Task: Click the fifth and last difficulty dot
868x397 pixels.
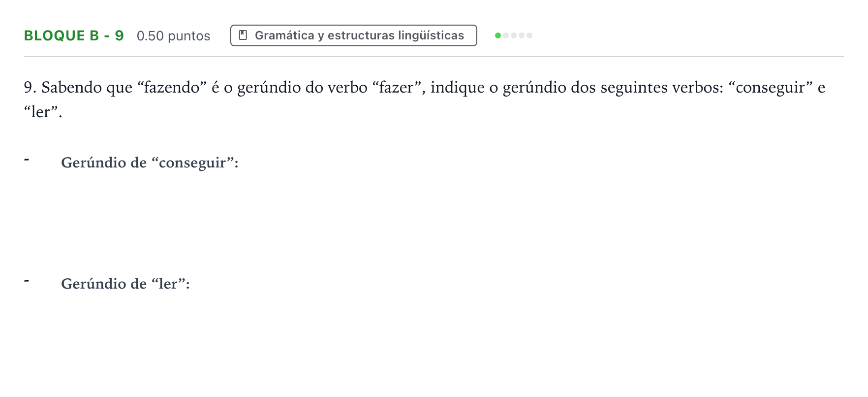Action: coord(529,35)
